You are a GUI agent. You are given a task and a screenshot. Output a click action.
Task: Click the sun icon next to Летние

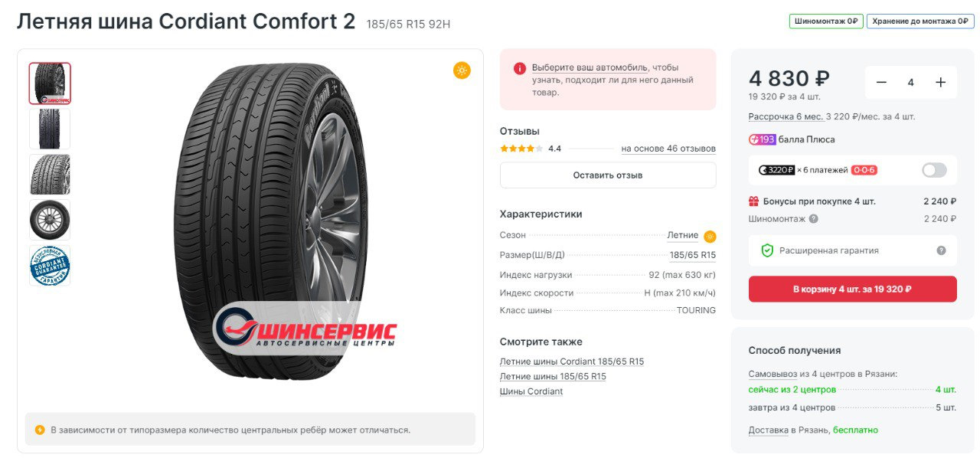(x=710, y=236)
